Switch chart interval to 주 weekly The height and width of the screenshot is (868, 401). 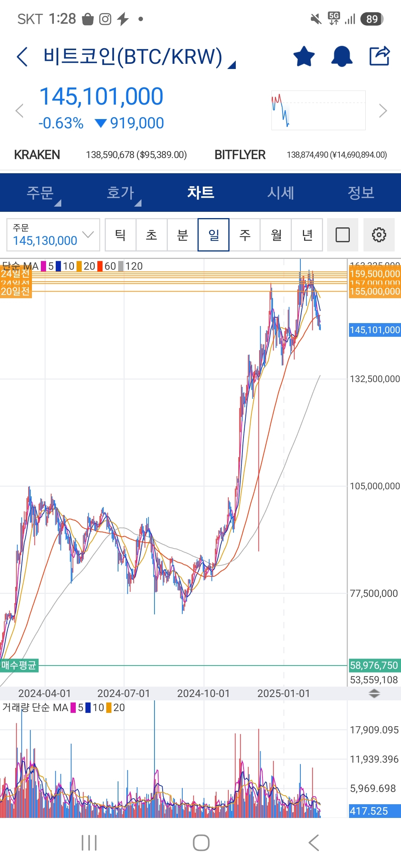pos(245,235)
